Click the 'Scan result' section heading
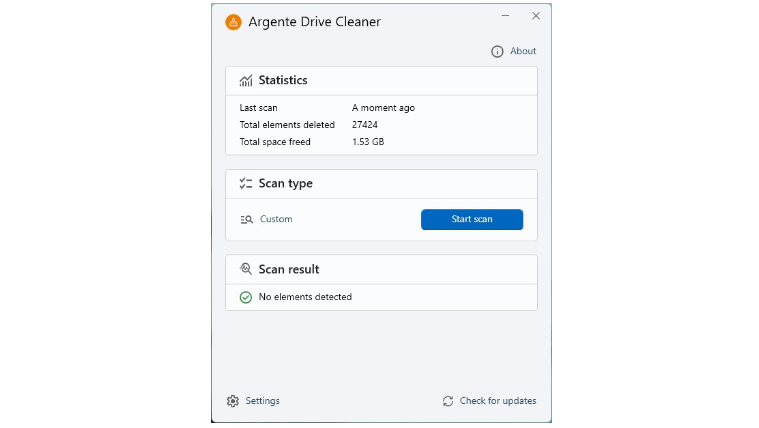The image size is (759, 428). 289,269
